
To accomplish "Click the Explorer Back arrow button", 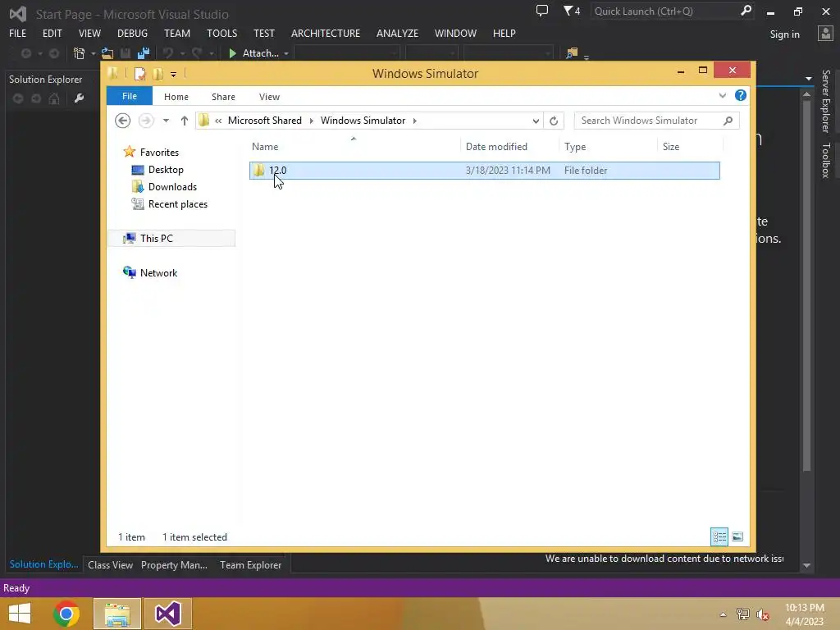I will [x=123, y=121].
